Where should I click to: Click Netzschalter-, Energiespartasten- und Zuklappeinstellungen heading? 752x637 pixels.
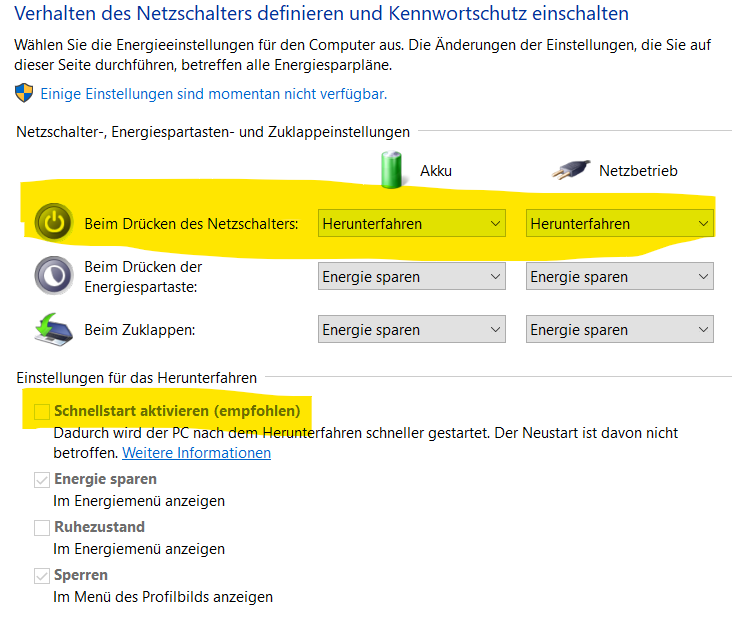213,132
